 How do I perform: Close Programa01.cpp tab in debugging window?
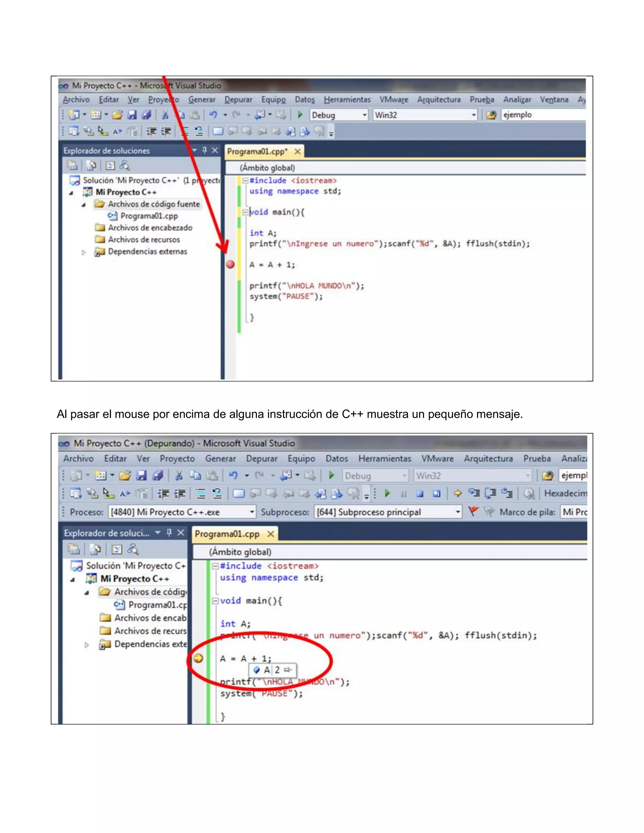270,534
